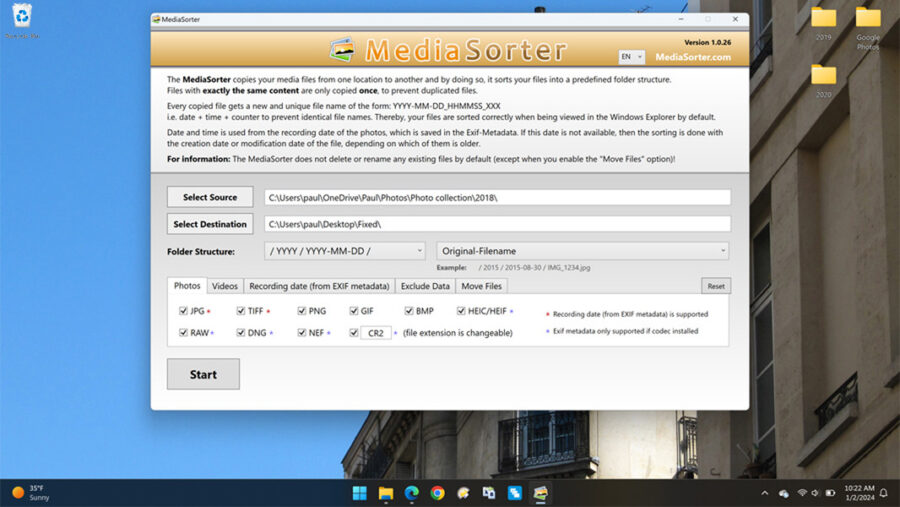Screen dimensions: 900x507
Task: Click the MediaSorter taskbar icon
Action: click(540, 493)
